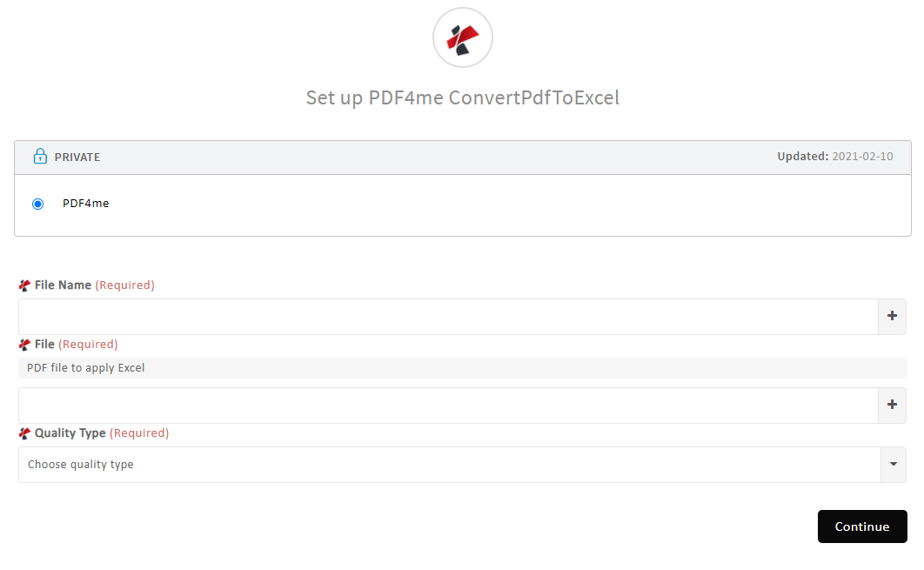Click the plus icon next to File field
The height and width of the screenshot is (570, 924).
coord(892,405)
